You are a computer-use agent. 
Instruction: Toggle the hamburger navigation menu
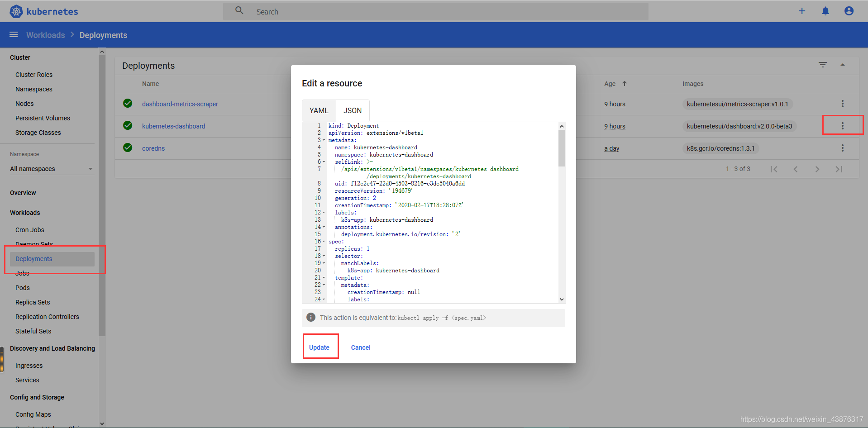click(14, 35)
